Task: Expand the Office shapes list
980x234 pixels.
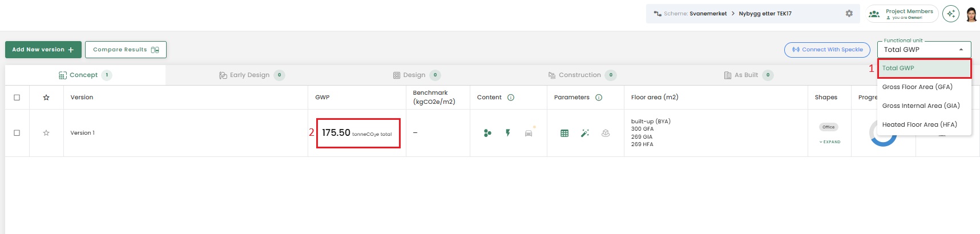Action: [x=830, y=142]
